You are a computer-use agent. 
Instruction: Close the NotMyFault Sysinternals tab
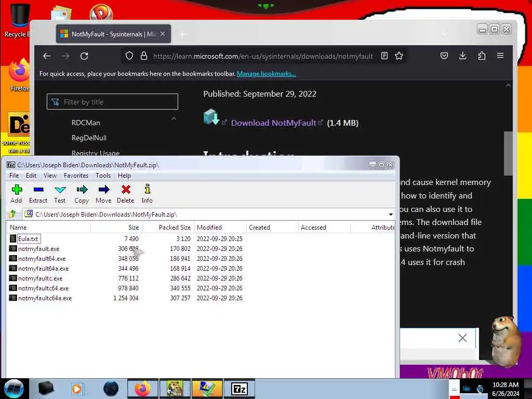tap(163, 34)
